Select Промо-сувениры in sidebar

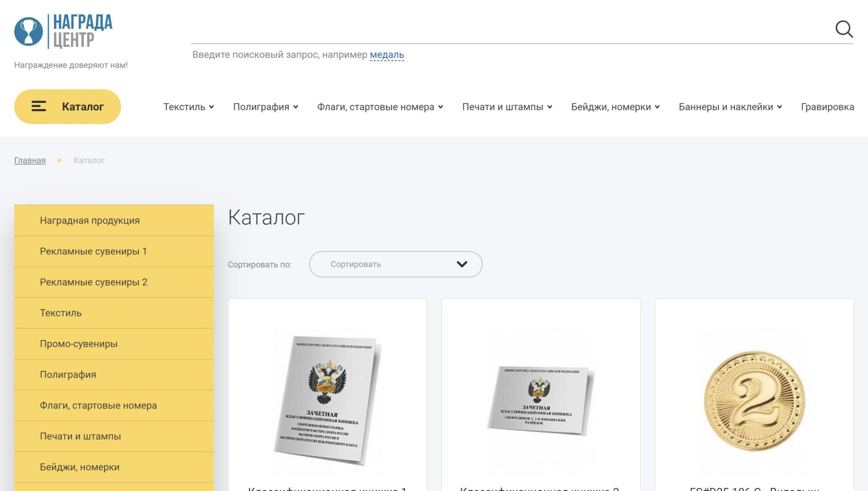click(x=114, y=344)
